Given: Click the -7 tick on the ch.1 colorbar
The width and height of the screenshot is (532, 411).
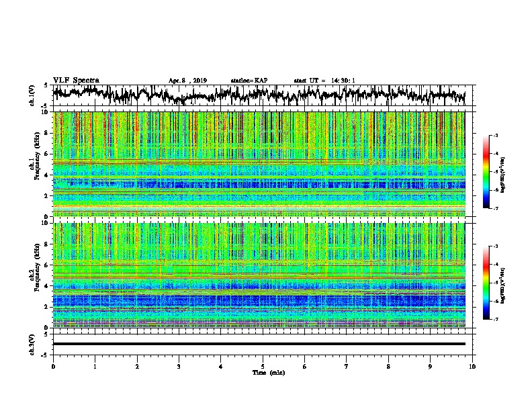Looking at the screenshot, I should (x=495, y=208).
